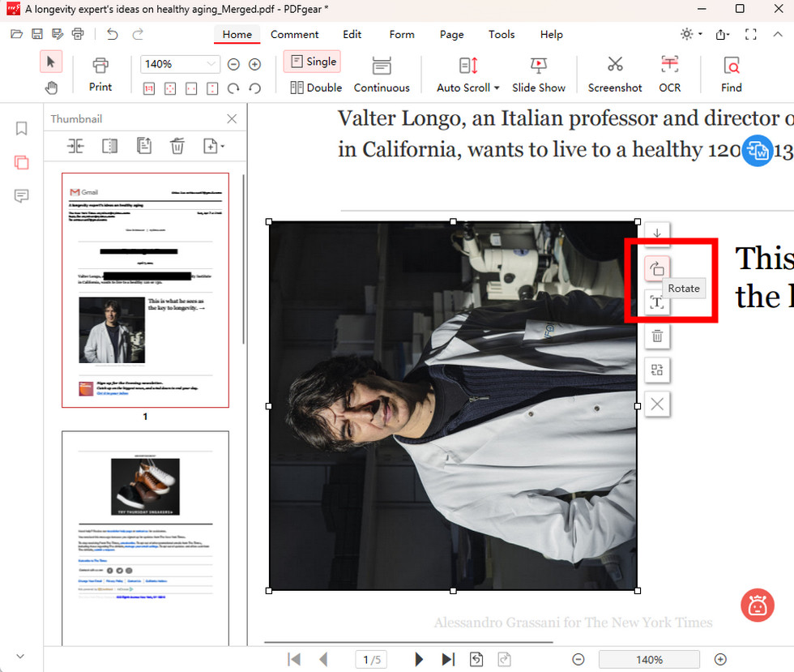Enable Double page layout
Image resolution: width=794 pixels, height=672 pixels.
[x=315, y=88]
